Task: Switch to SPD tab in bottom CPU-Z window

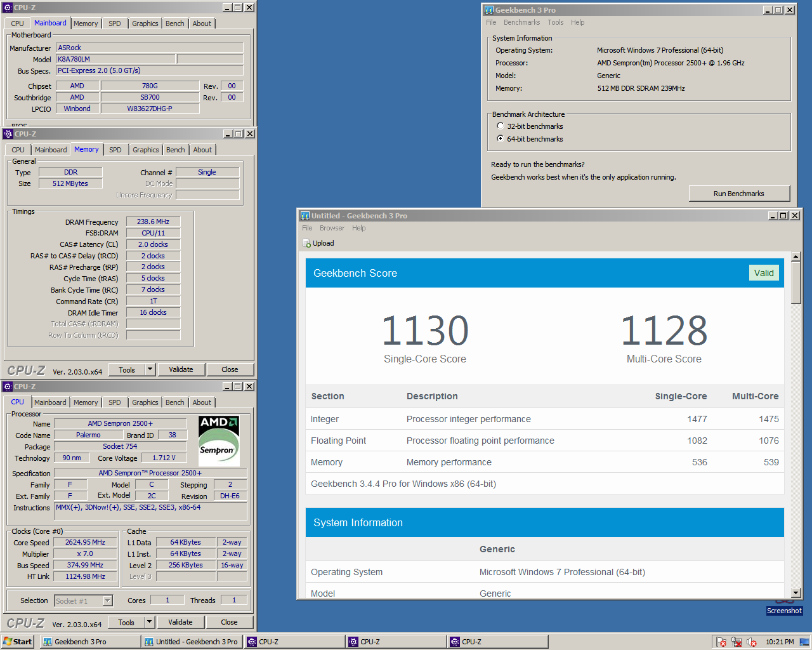Action: point(115,402)
